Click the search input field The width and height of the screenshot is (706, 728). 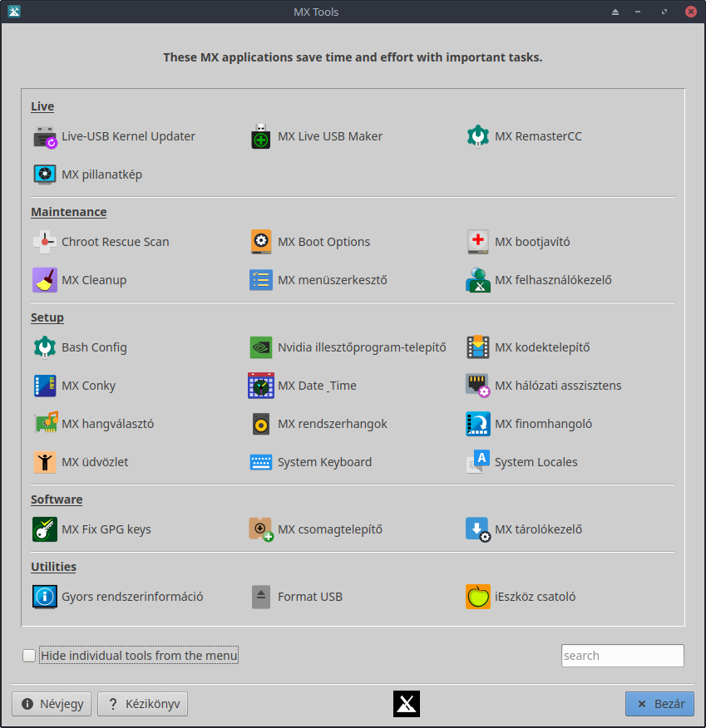(x=622, y=656)
